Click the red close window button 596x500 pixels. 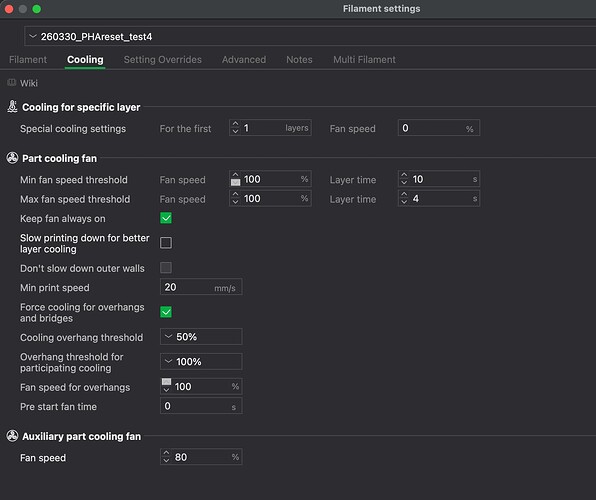(x=9, y=9)
